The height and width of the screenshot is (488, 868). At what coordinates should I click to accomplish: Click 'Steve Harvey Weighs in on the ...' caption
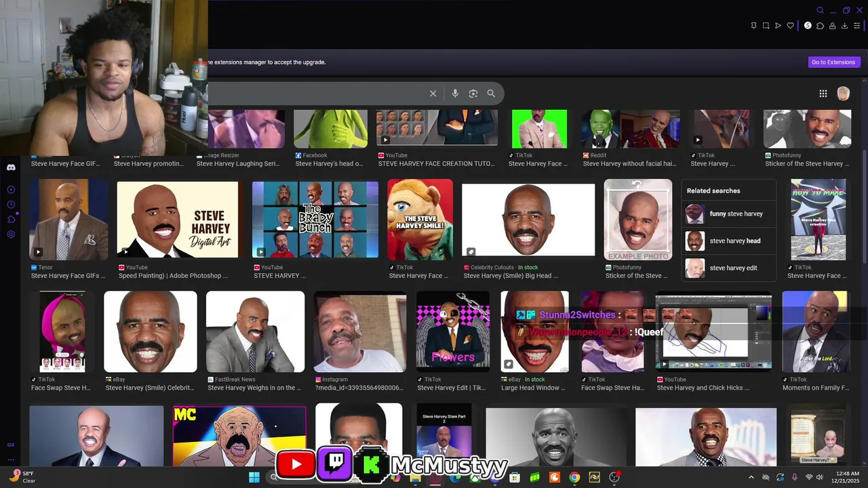(x=254, y=388)
